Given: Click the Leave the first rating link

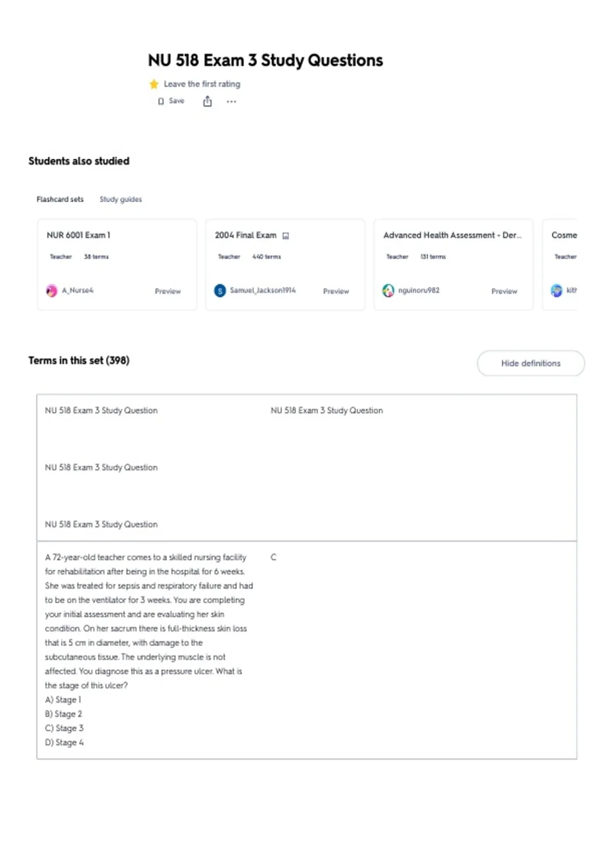Looking at the screenshot, I should click(202, 84).
